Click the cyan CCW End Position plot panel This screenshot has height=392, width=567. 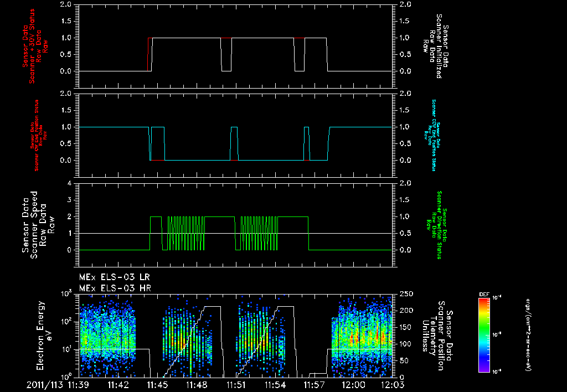tap(236, 135)
